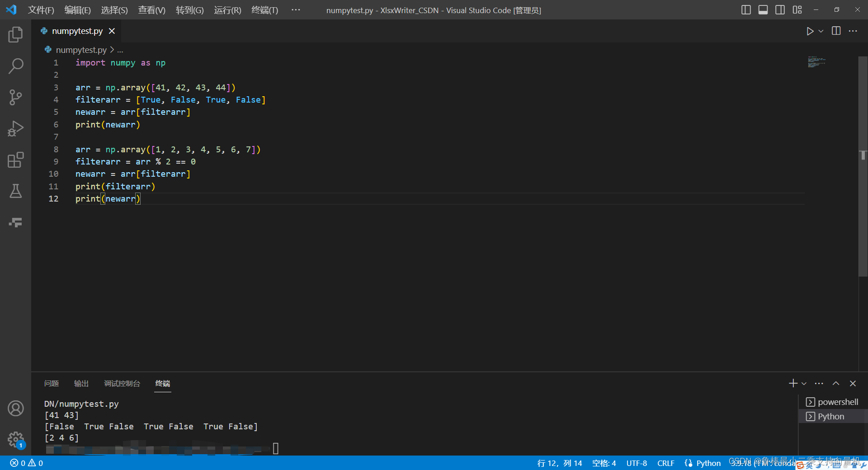Change indentation via 空格: 4 status item
The height and width of the screenshot is (470, 868).
point(604,463)
